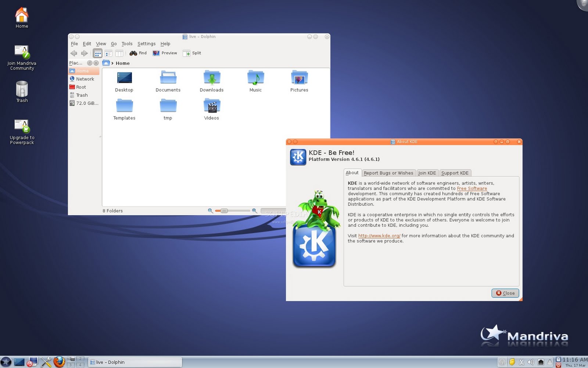
Task: Switch Dolphin to Columns view mode
Action: [119, 53]
